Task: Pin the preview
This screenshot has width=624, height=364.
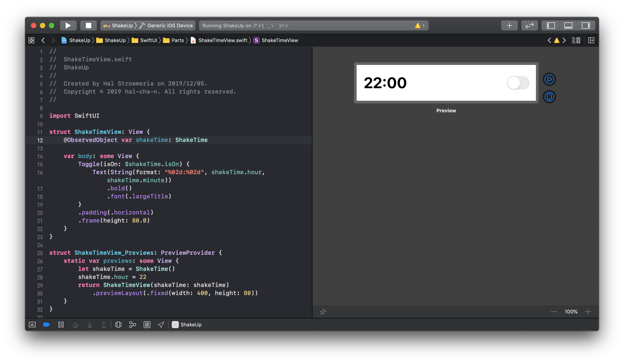Action: 323,312
